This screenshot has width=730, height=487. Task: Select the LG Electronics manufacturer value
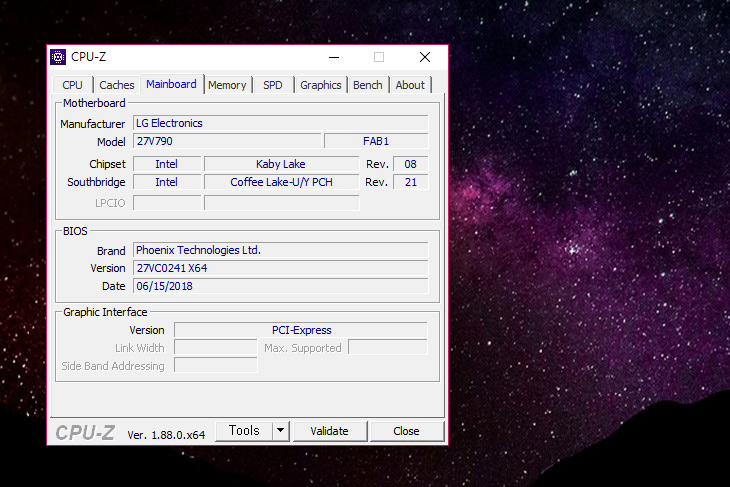tap(280, 123)
